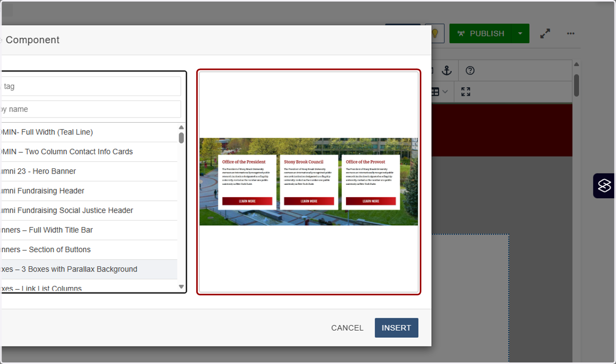The image size is (616, 364).
Task: Click Learn More under Stony Brook Council
Action: (309, 201)
